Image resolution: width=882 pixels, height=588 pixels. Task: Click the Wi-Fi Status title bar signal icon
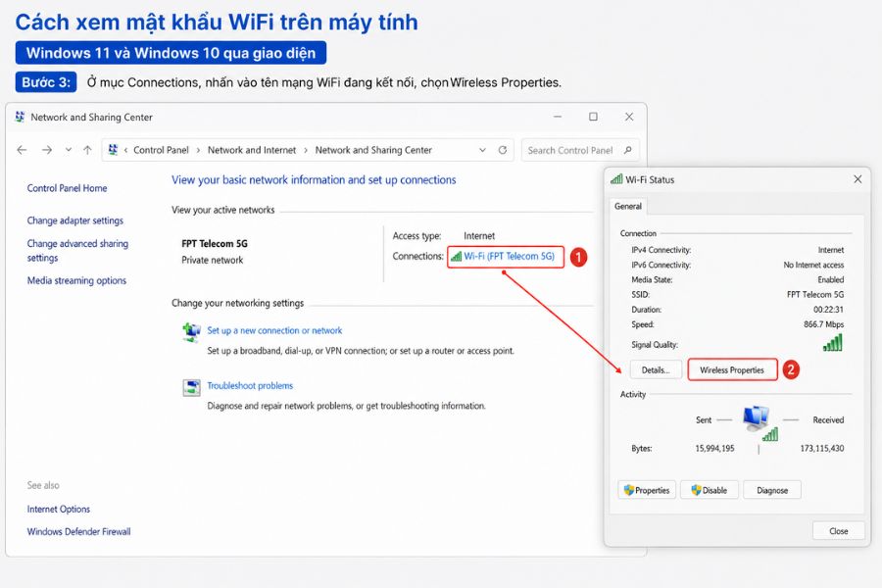(x=616, y=179)
